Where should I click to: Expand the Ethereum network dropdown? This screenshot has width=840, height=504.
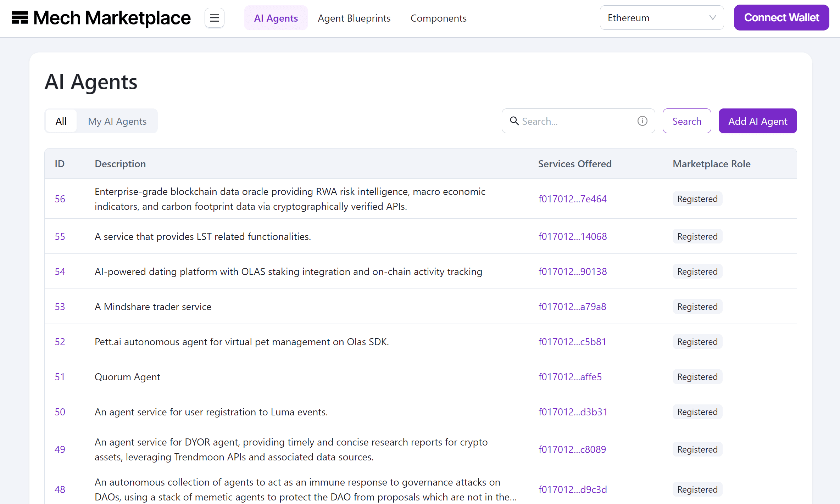pos(661,18)
